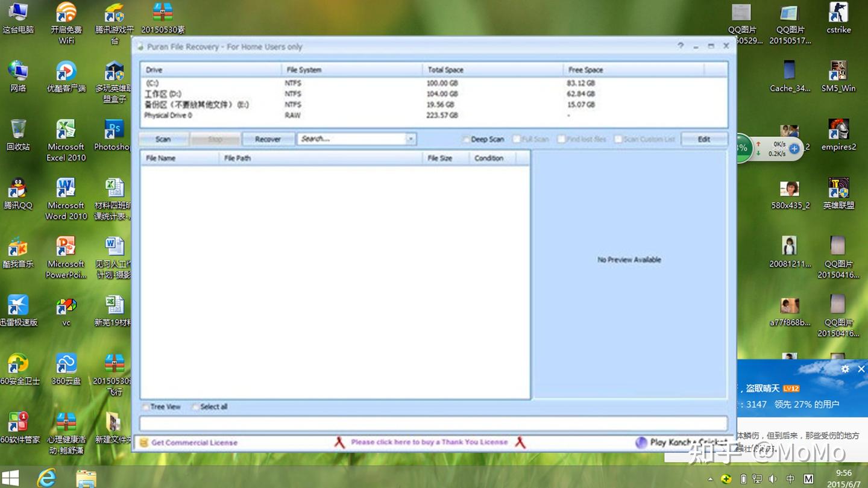868x488 pixels.
Task: Toggle the Find lost files checkbox
Action: pos(561,139)
